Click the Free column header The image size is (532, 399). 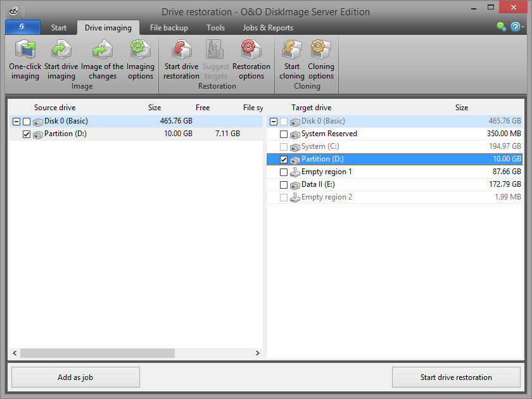coord(203,108)
